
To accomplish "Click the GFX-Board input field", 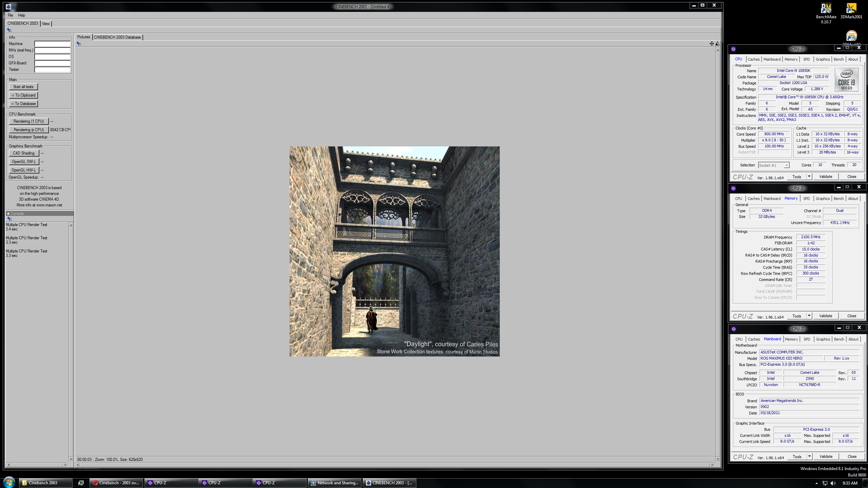I will pyautogui.click(x=53, y=63).
